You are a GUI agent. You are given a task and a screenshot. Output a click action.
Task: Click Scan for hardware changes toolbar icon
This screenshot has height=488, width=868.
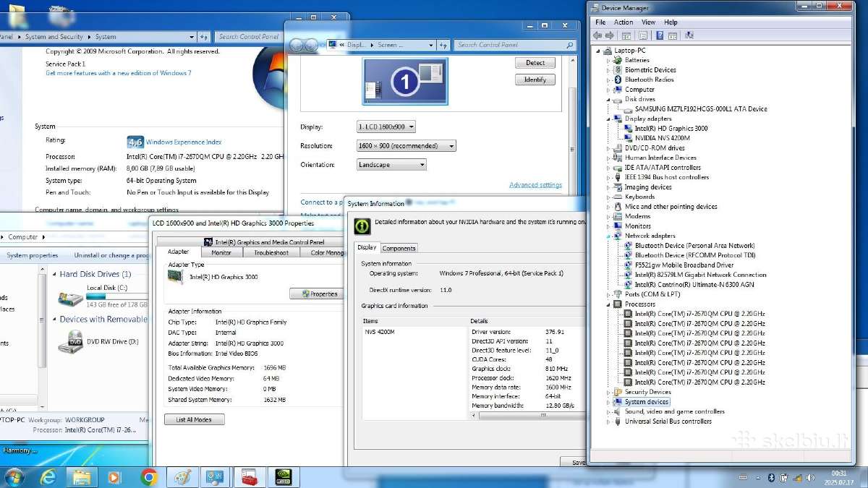(689, 35)
